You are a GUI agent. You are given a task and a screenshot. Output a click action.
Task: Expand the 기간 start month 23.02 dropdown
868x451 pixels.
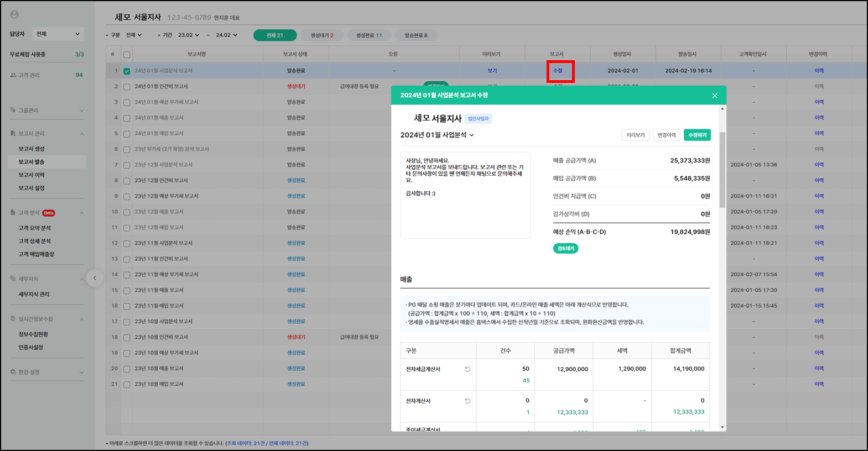(189, 35)
